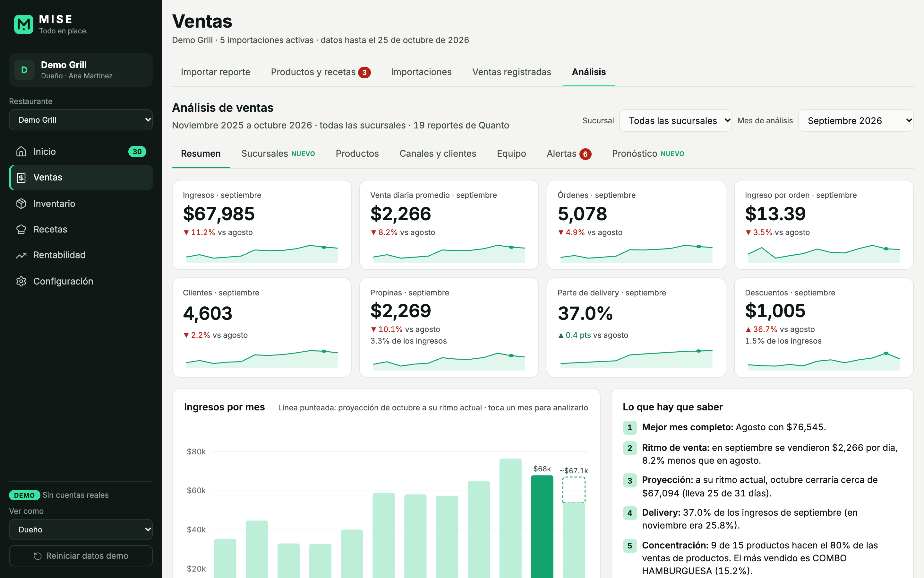Click the Demo Grill 'D' avatar
924x578 pixels.
(x=24, y=70)
